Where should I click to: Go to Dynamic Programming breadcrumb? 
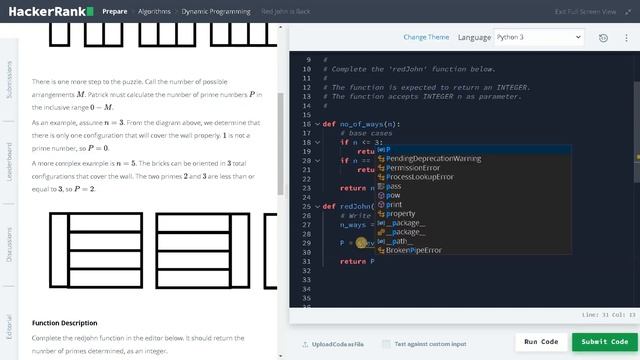[x=216, y=11]
